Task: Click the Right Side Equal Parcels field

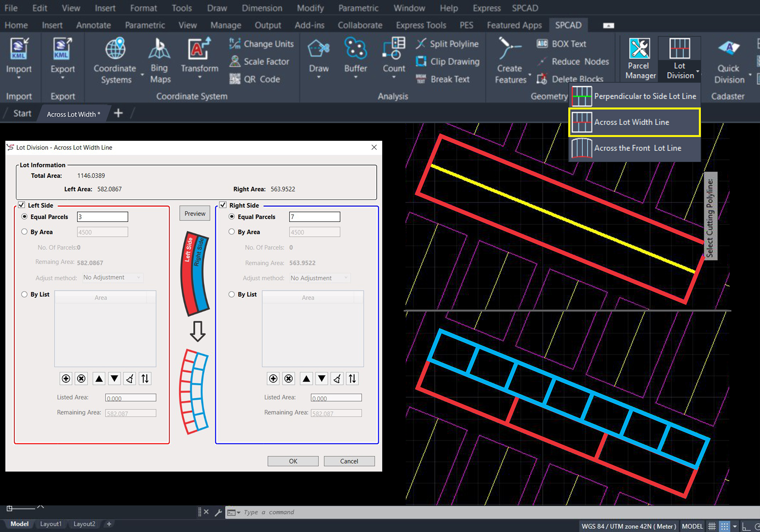Action: point(314,217)
